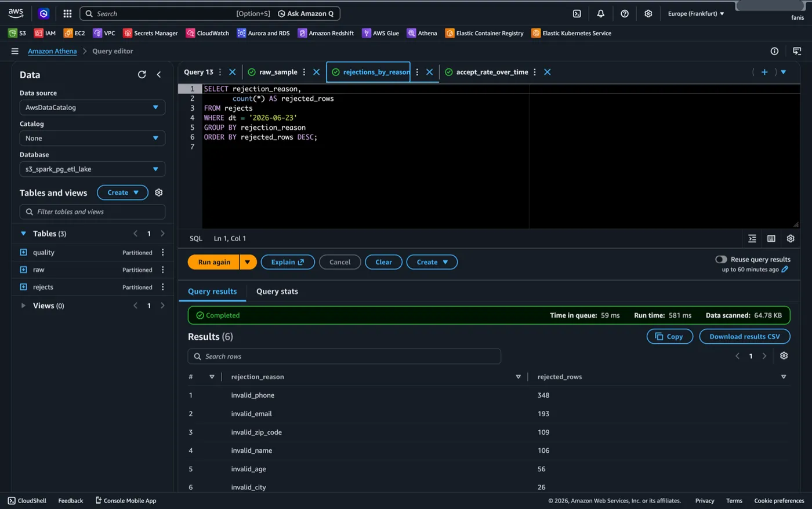Edit reuse query results time
The image size is (812, 509).
pyautogui.click(x=785, y=269)
